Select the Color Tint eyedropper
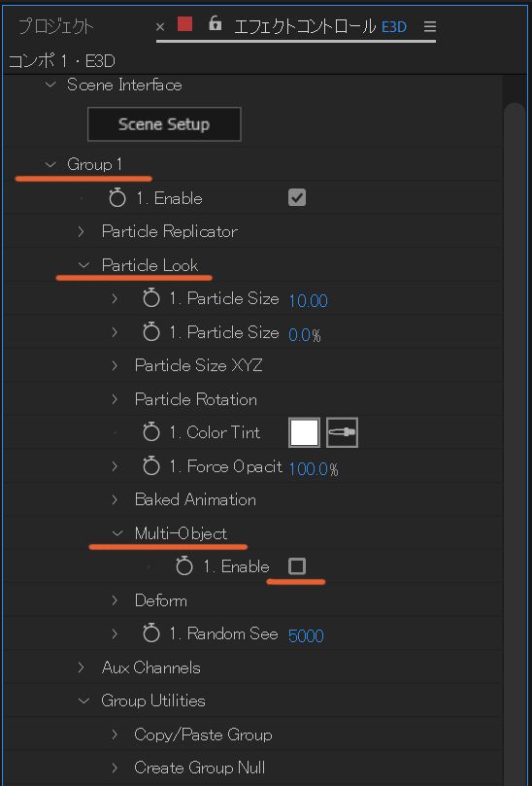 (342, 432)
